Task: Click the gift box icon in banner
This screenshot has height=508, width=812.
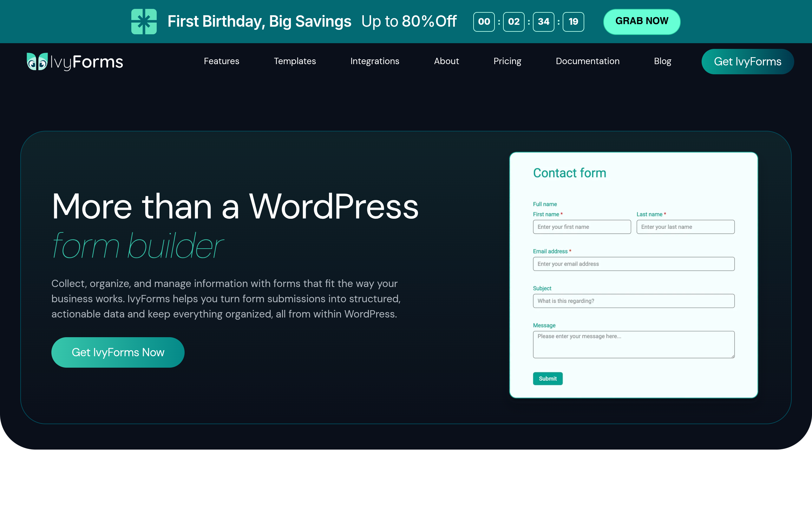Action: point(144,22)
